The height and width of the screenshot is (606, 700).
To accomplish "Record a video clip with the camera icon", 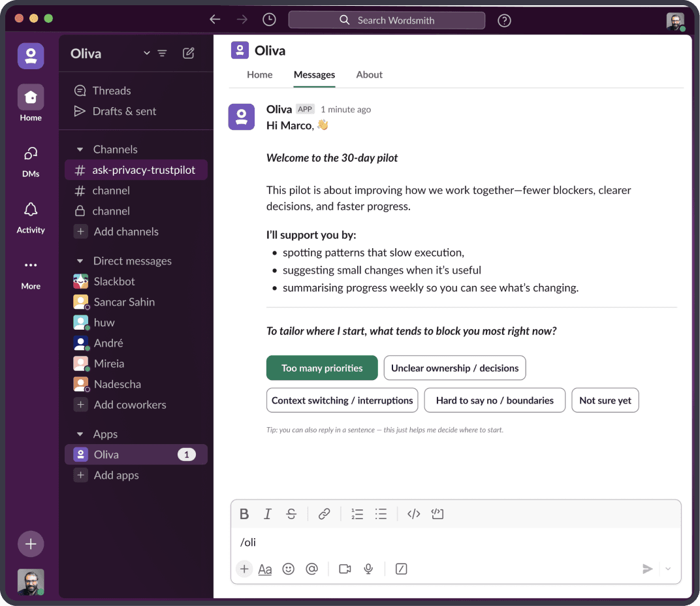I will [345, 569].
